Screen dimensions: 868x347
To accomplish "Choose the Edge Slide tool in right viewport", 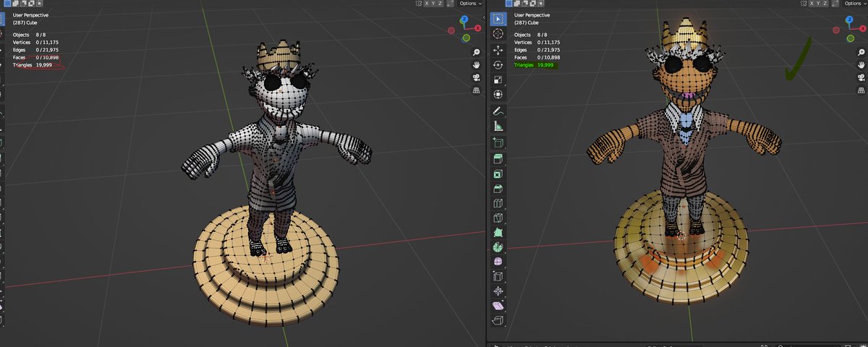I will [498, 277].
